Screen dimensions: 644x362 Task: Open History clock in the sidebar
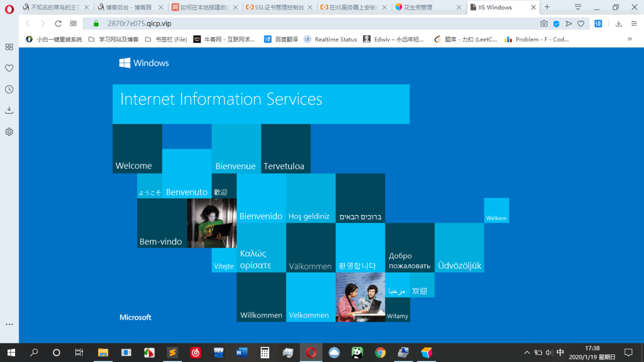click(x=9, y=89)
